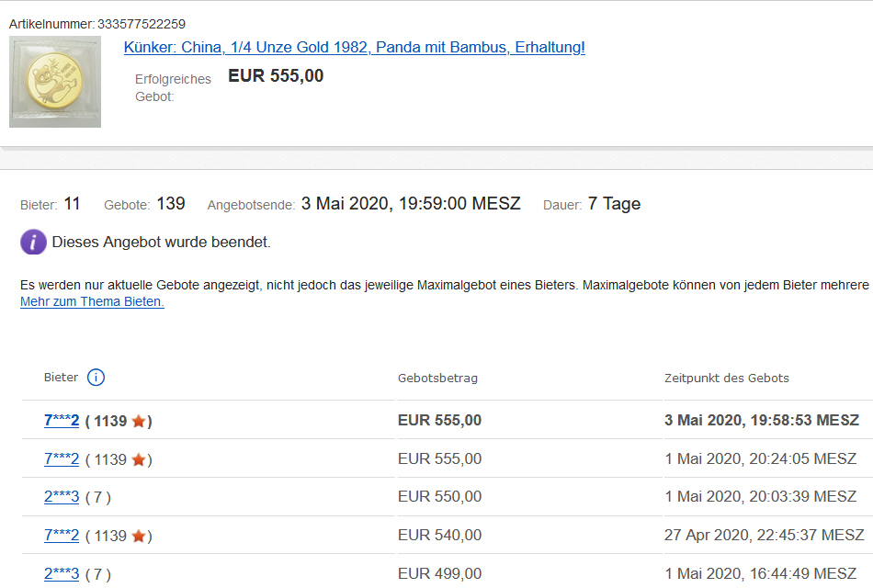Open bidder 2***3 link for EUR 499,00 bid
The height and width of the screenshot is (588, 873).
point(62,574)
